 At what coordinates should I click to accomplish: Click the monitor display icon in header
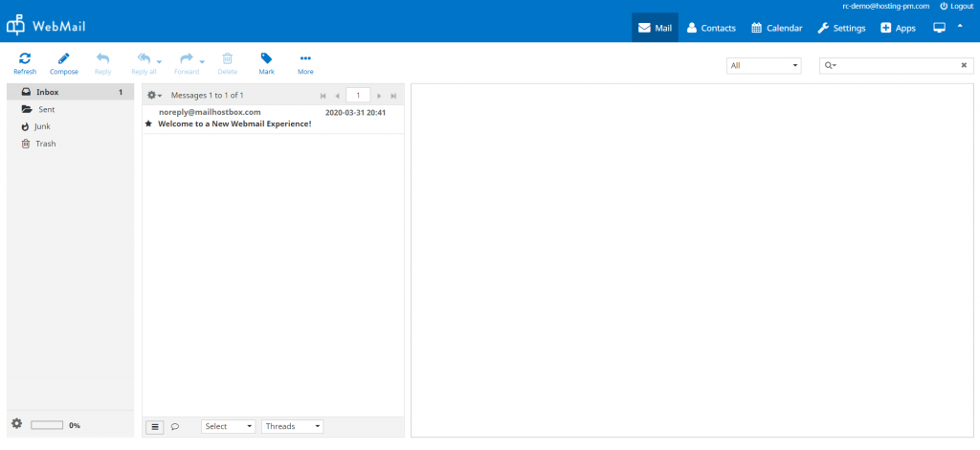(x=939, y=28)
